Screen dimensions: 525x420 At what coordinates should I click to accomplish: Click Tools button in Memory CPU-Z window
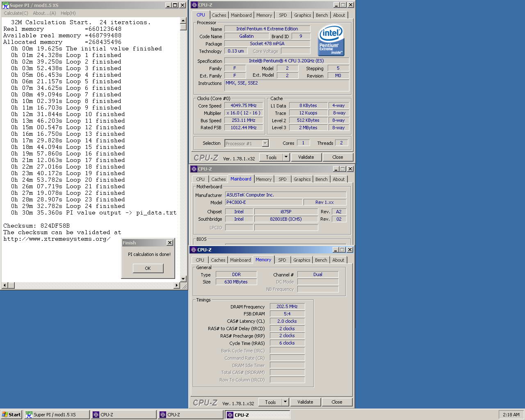click(270, 402)
